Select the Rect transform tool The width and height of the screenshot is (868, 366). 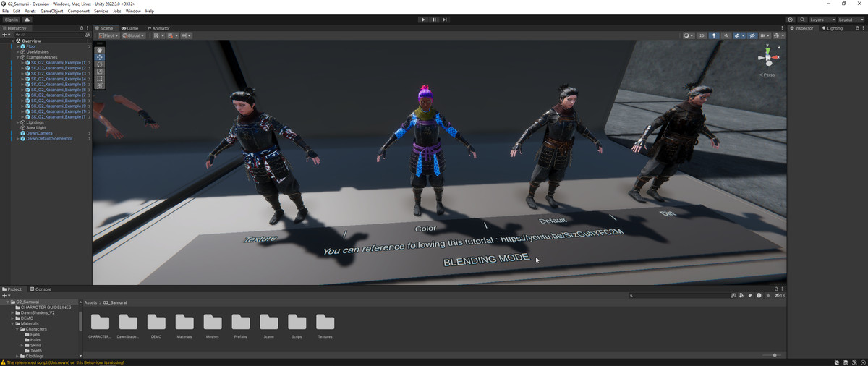(x=100, y=78)
